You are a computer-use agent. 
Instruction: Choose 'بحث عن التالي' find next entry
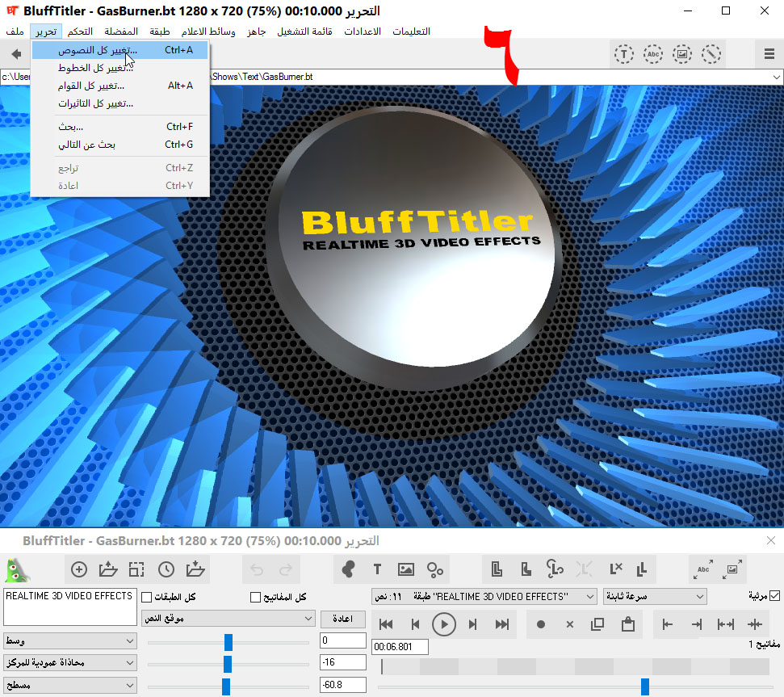[120, 145]
